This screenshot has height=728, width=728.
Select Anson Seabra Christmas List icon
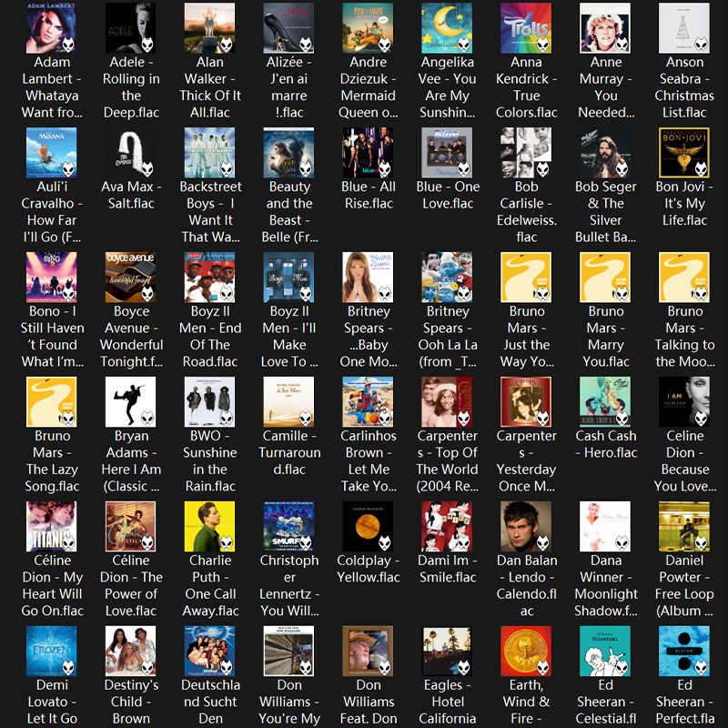(x=684, y=28)
